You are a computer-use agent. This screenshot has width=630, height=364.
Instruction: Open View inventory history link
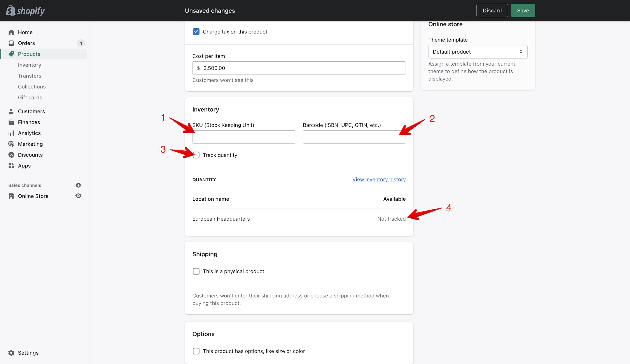click(x=379, y=179)
